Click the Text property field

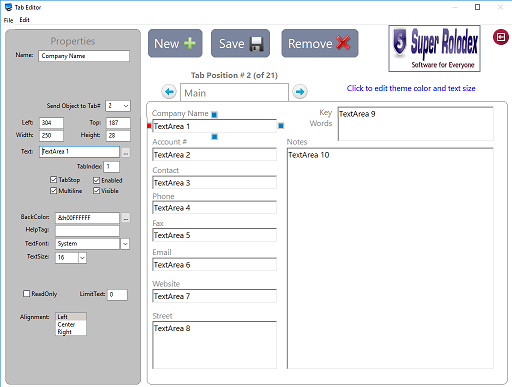[79, 152]
